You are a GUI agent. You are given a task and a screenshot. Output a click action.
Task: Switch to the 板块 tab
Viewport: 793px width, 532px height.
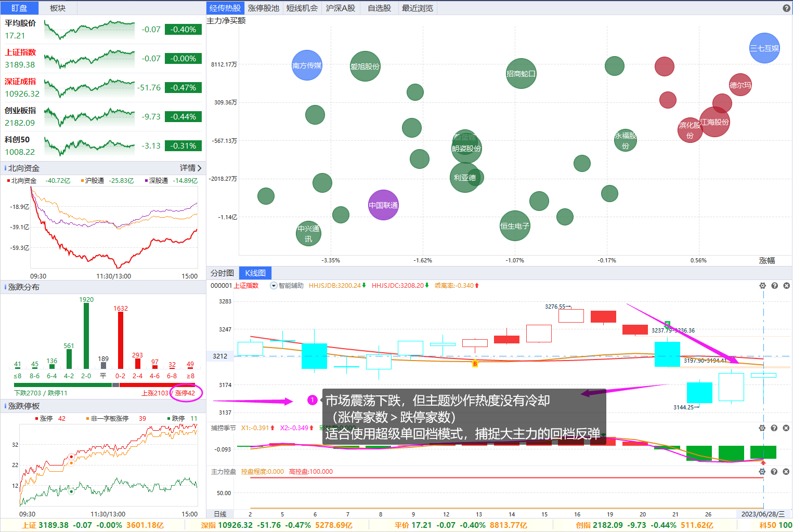point(58,8)
